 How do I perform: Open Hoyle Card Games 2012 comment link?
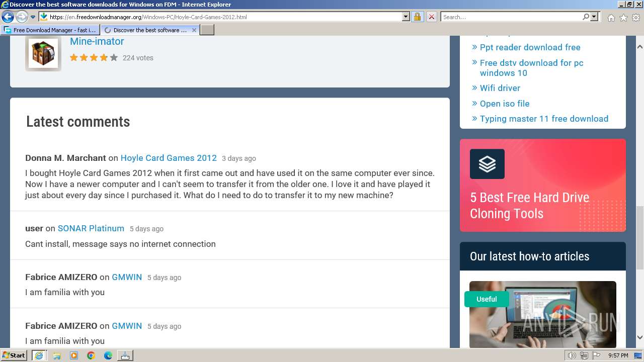pyautogui.click(x=169, y=158)
